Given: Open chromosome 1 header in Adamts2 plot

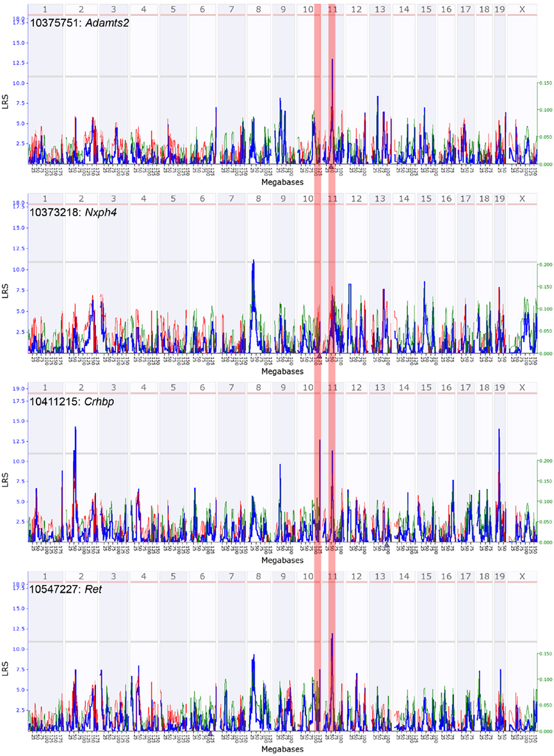Looking at the screenshot, I should click(45, 9).
